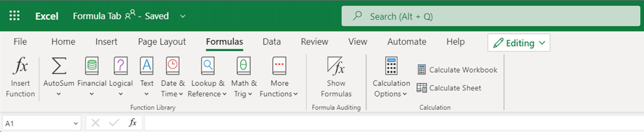Open the Calculation Options calculator icon
The width and height of the screenshot is (644, 132).
pyautogui.click(x=391, y=65)
